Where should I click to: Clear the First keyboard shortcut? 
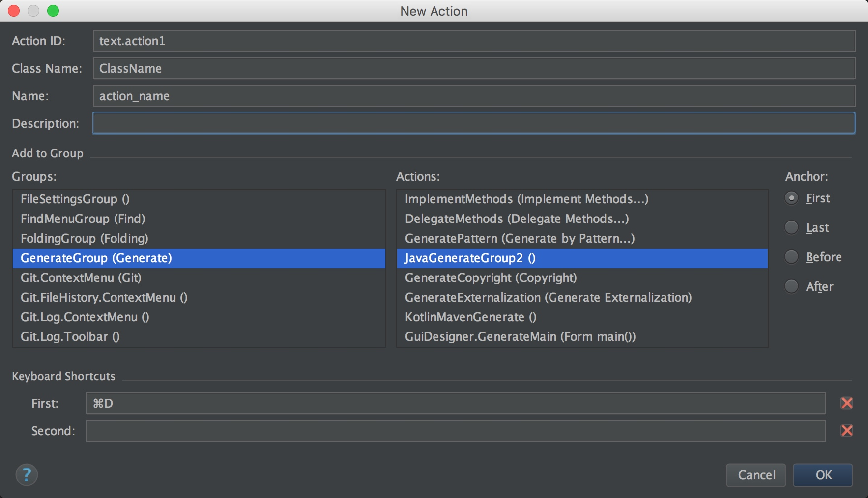click(x=846, y=403)
